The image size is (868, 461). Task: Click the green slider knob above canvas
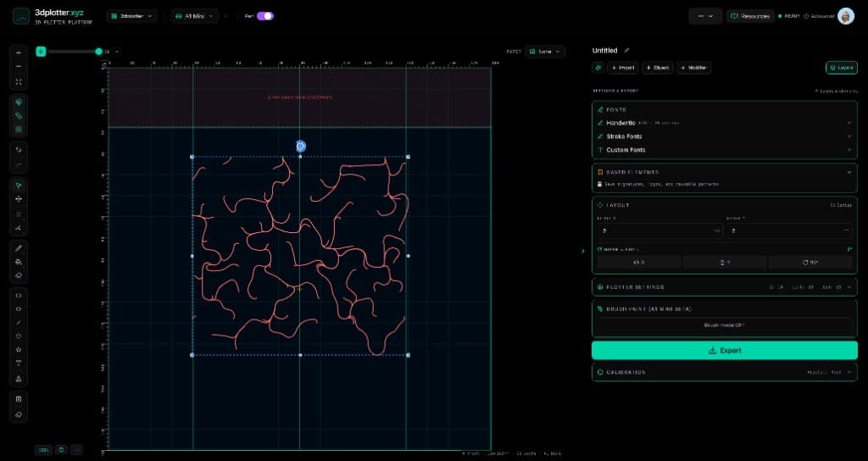[x=98, y=52]
